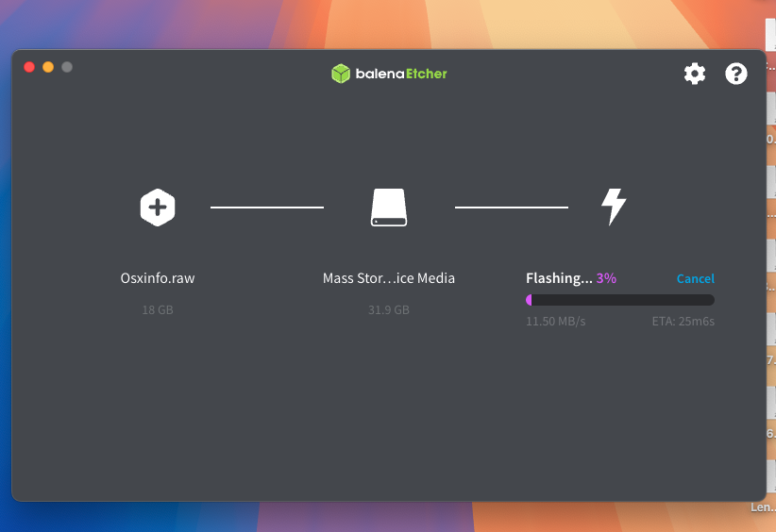Click the Flashing... status text
776x532 pixels.
coord(559,278)
